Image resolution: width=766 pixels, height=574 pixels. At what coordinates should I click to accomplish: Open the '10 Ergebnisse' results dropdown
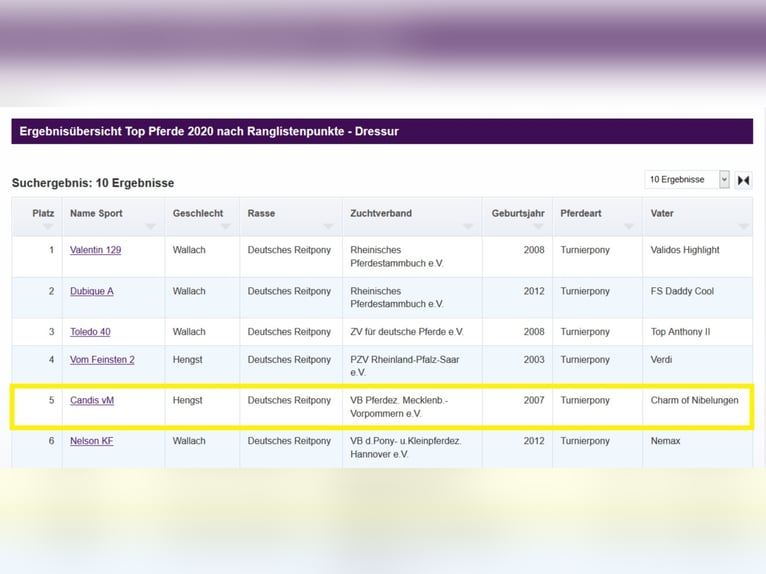tap(687, 180)
